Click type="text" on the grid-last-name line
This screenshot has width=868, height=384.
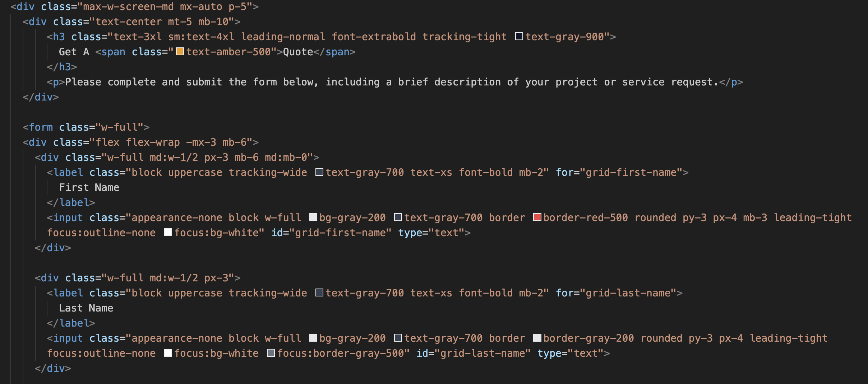click(571, 353)
